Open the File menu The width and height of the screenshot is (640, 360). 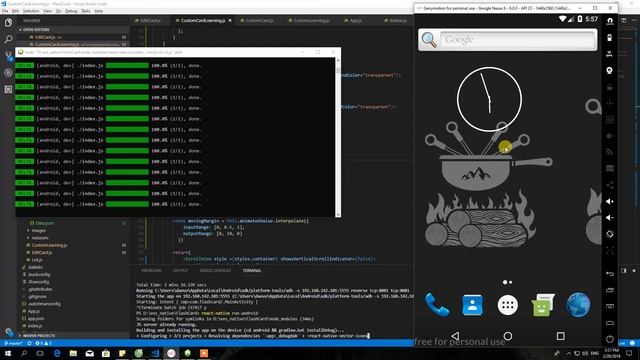tap(5, 11)
